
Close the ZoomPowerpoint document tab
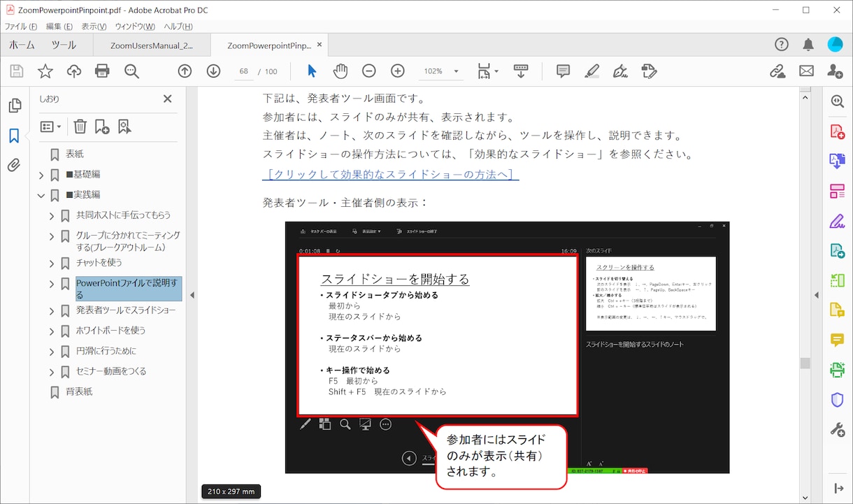tap(320, 45)
